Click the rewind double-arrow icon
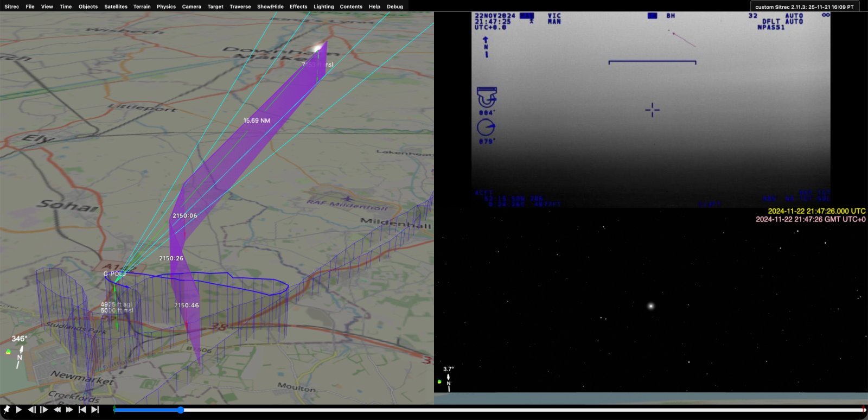The image size is (868, 420). pos(57,410)
